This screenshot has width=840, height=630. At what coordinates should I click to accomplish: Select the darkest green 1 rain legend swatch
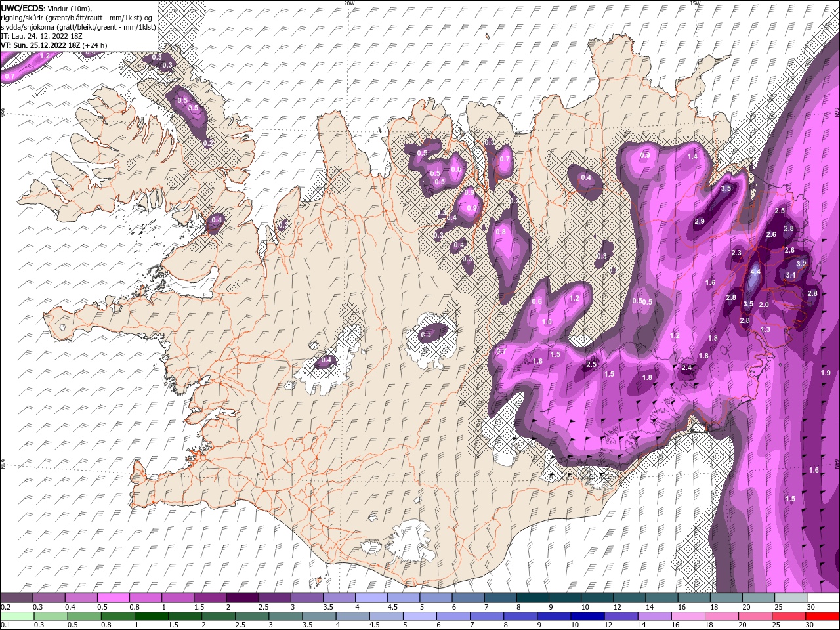pyautogui.click(x=152, y=616)
